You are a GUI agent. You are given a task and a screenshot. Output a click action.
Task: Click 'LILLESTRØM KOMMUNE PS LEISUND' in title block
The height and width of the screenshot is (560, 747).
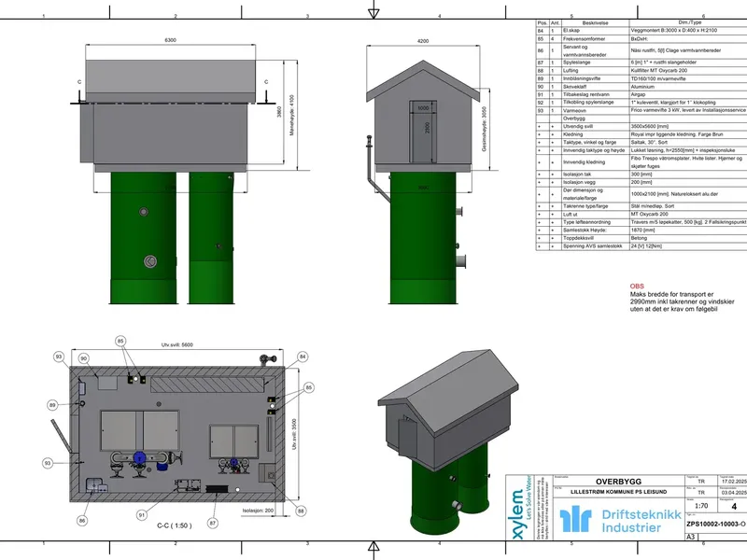click(618, 492)
